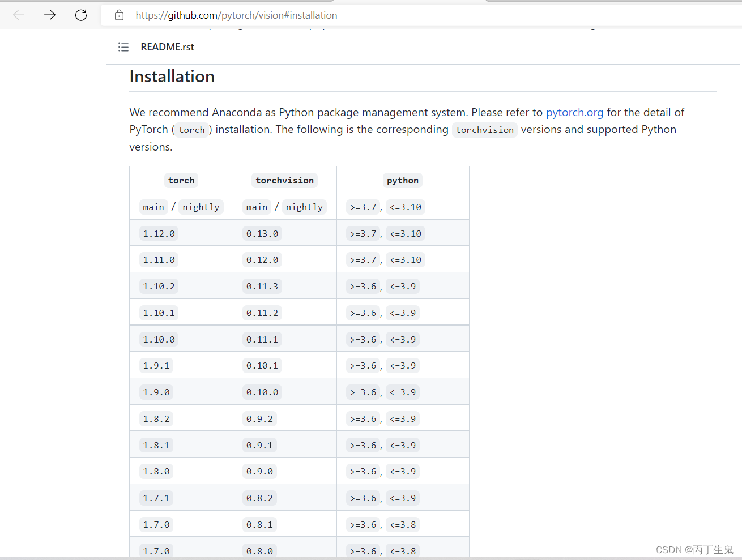742x560 pixels.
Task: Click 'main' in the torch column
Action: pyautogui.click(x=153, y=207)
